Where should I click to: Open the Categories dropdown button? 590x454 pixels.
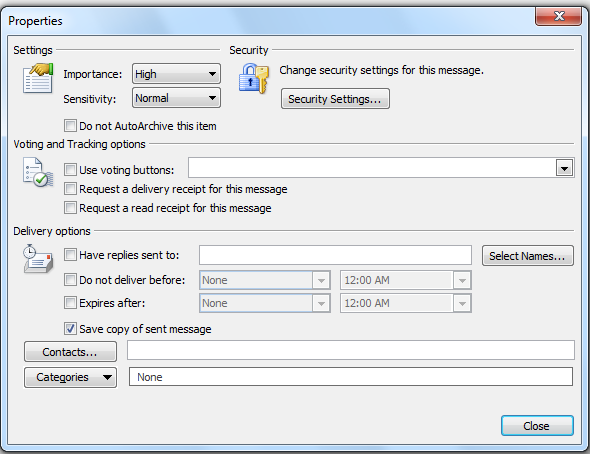(x=70, y=377)
